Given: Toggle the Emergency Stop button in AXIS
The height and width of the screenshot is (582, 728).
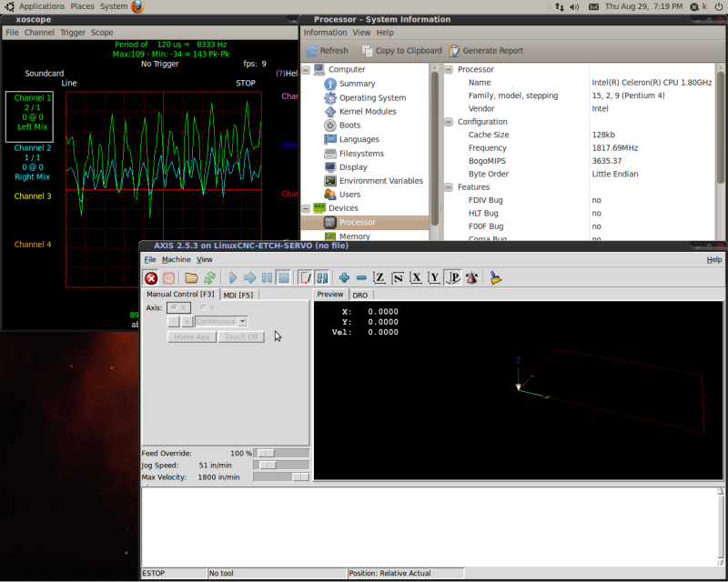Looking at the screenshot, I should [151, 278].
